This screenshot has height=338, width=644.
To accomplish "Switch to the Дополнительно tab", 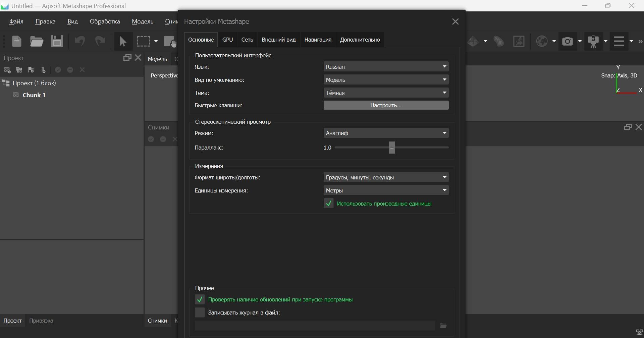I will click(360, 40).
